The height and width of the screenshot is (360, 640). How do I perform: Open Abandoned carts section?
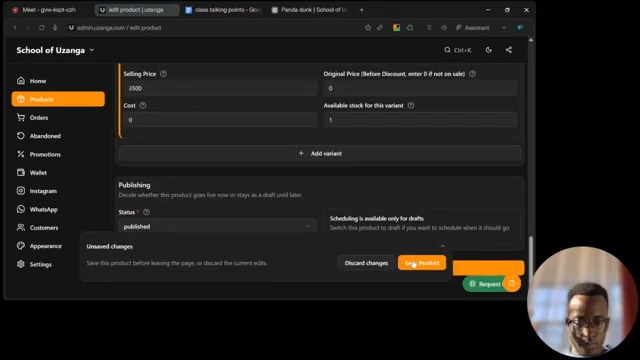pos(58,136)
